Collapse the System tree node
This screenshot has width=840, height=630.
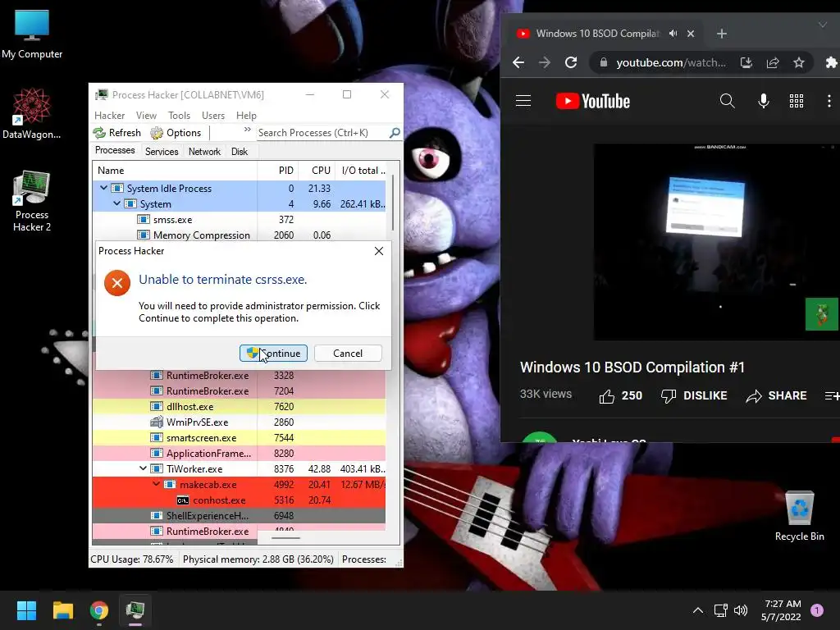[116, 203]
